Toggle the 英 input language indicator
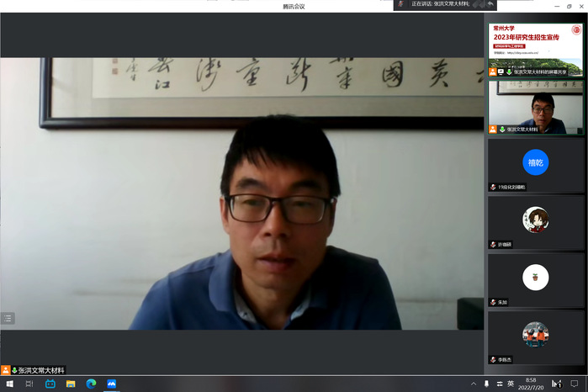 pyautogui.click(x=511, y=384)
